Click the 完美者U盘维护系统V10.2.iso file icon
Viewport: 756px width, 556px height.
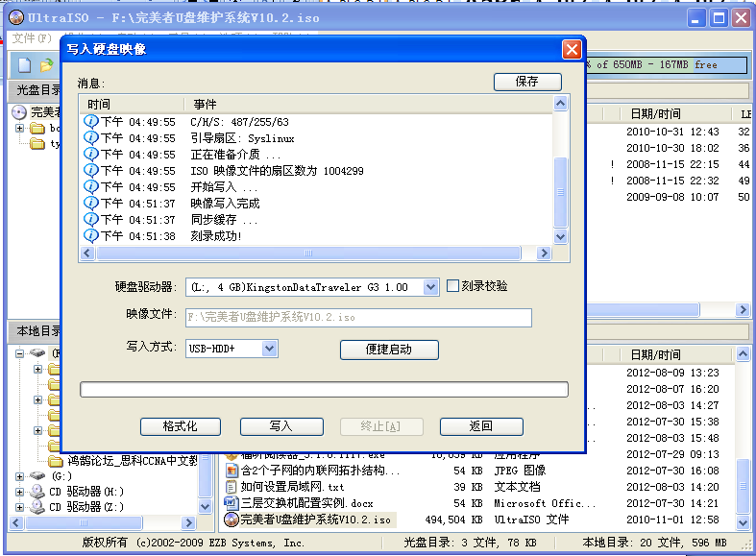232,519
